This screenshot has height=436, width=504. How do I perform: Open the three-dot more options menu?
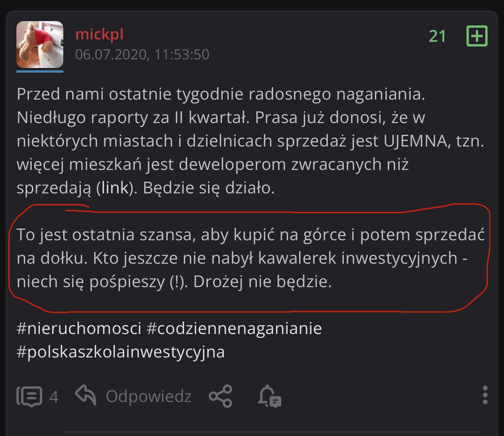[x=485, y=395]
